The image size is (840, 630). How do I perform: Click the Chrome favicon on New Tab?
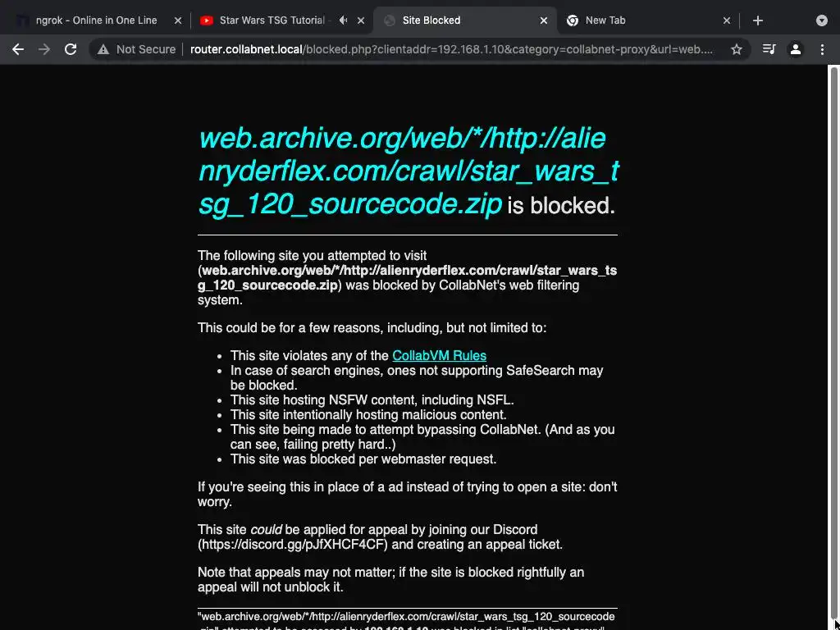click(x=572, y=21)
